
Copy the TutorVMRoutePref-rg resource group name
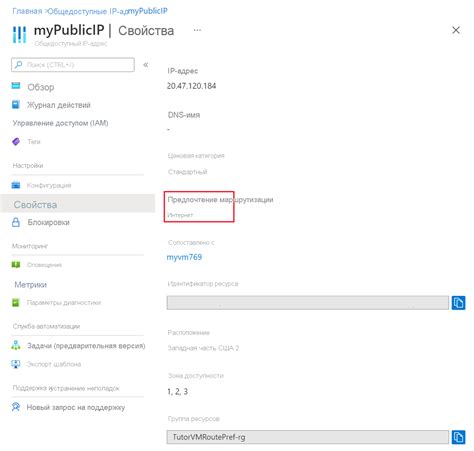[458, 437]
